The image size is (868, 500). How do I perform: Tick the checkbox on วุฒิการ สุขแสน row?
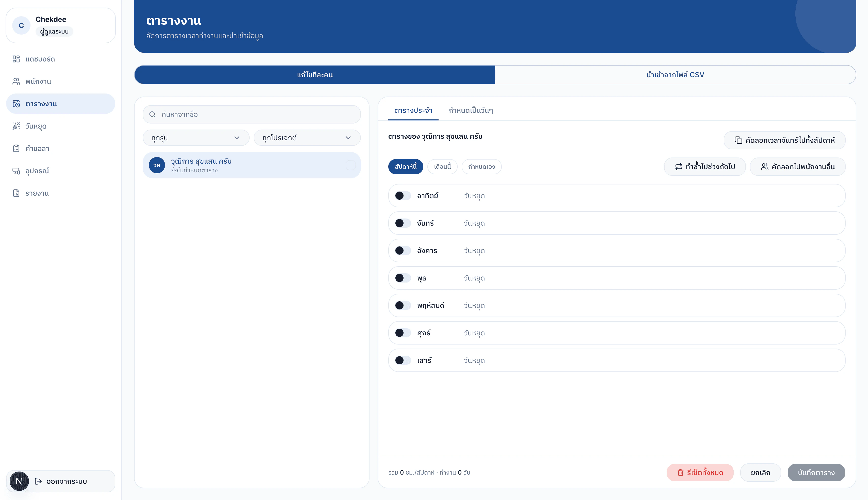(x=350, y=165)
